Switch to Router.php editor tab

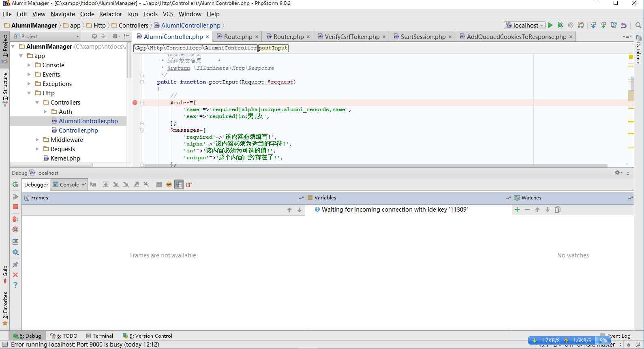click(288, 36)
